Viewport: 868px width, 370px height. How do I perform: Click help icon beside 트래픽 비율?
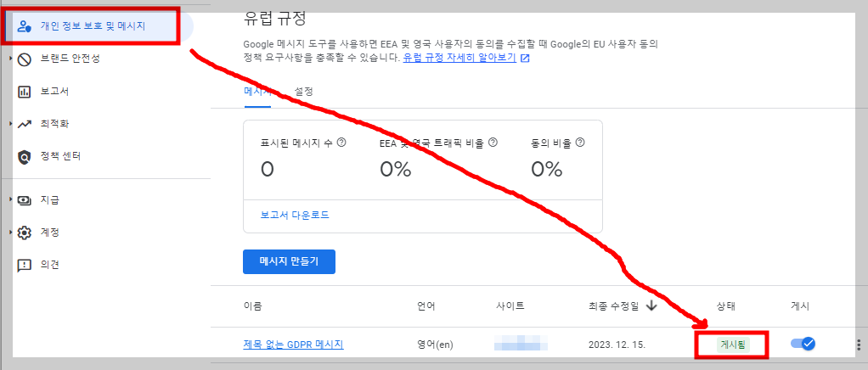coord(493,143)
